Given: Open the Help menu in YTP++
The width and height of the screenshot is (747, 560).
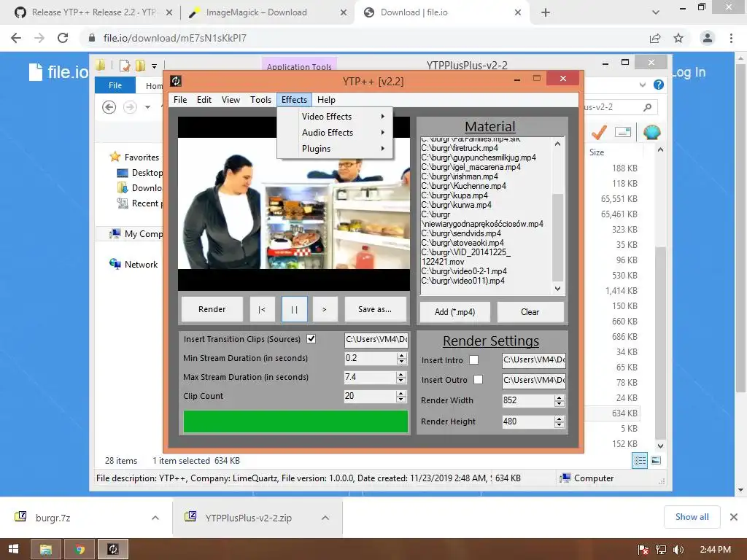Looking at the screenshot, I should (x=326, y=99).
